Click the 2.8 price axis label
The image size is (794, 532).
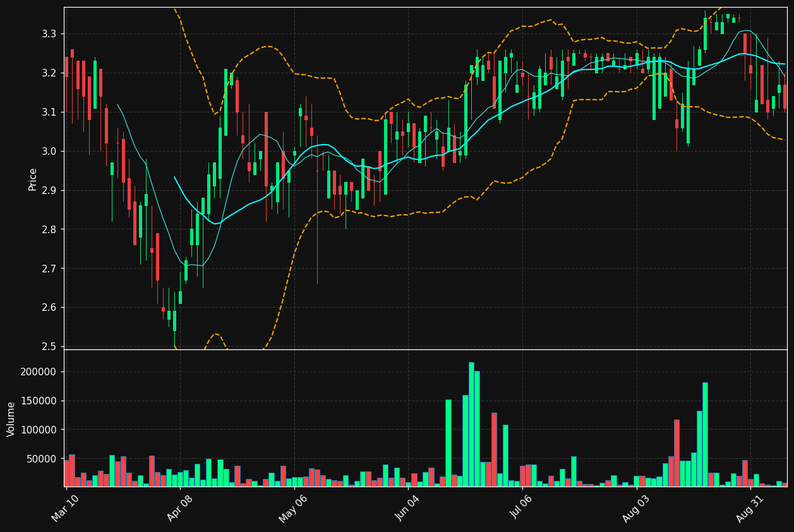pyautogui.click(x=49, y=229)
